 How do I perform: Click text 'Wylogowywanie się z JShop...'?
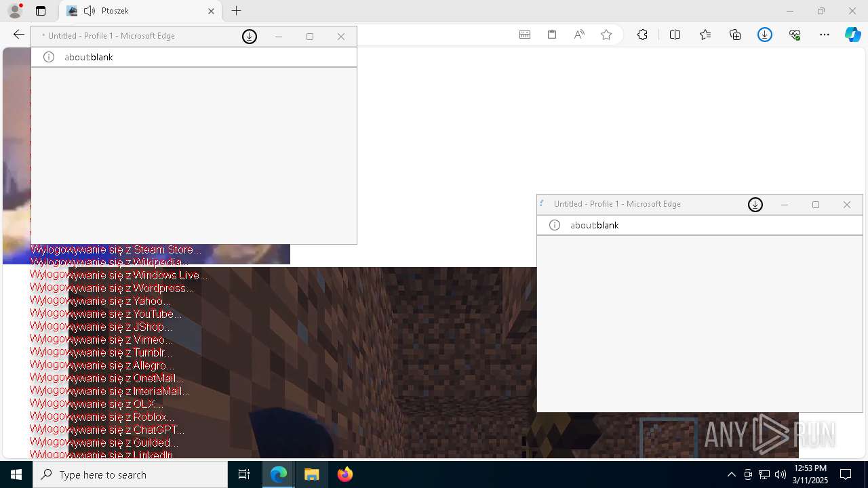tap(101, 327)
